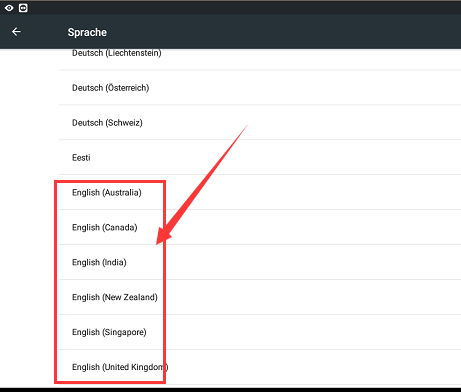Select Deutsch (Liechtenstein) language
461x392 pixels.
(260, 59)
